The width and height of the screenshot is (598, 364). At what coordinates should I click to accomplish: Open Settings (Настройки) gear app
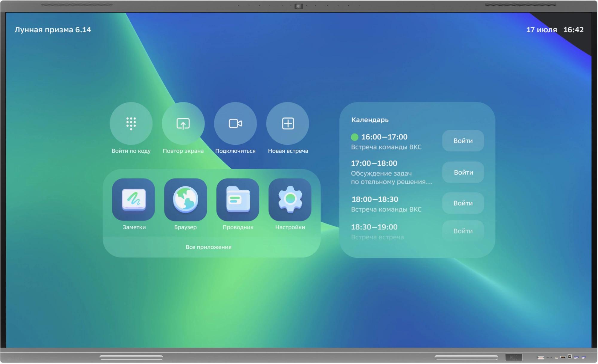(x=290, y=200)
